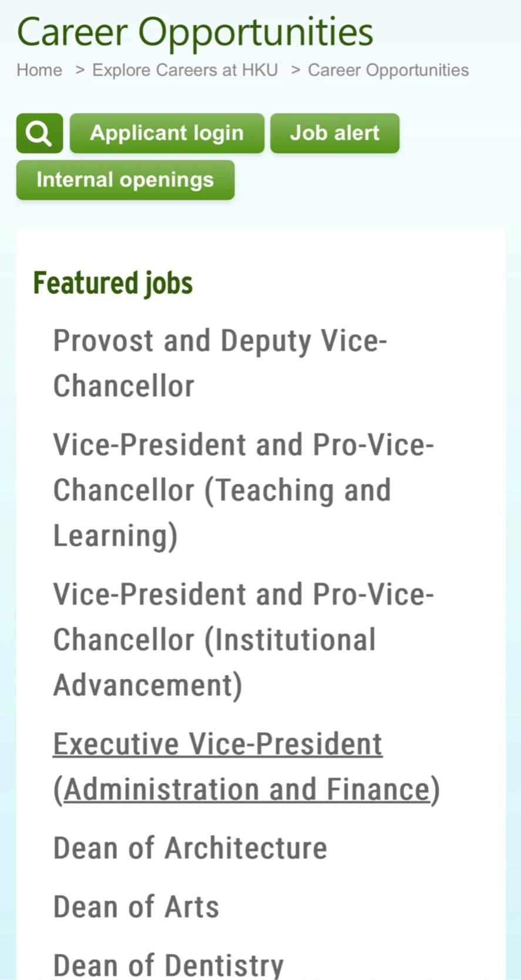Open Vice-President (Institutional Advancement) posting
The height and width of the screenshot is (980, 521).
[243, 640]
